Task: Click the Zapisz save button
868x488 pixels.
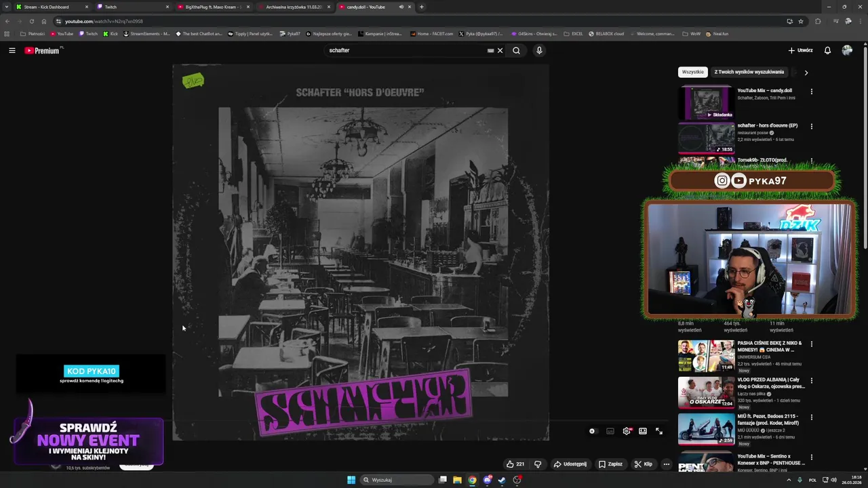Action: coord(610,464)
